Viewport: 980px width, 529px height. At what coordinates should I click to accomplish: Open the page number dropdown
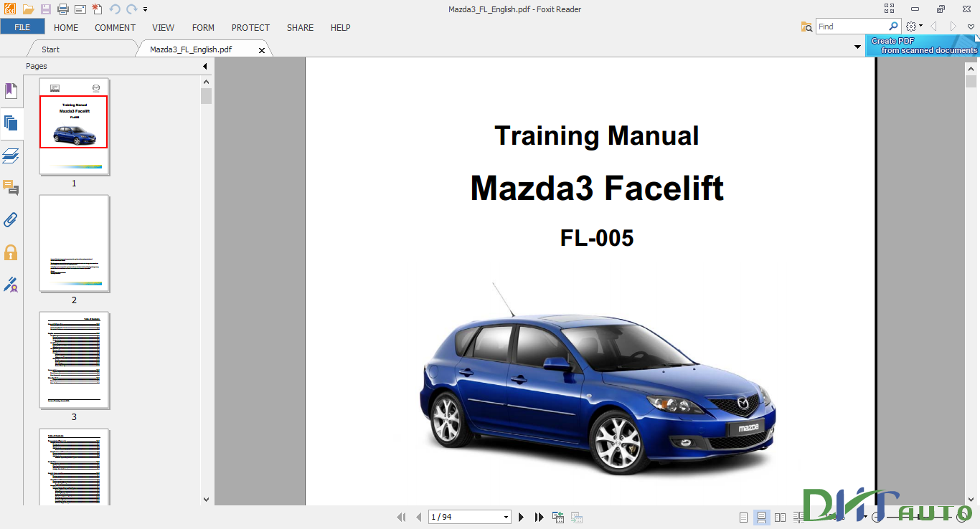coord(507,517)
